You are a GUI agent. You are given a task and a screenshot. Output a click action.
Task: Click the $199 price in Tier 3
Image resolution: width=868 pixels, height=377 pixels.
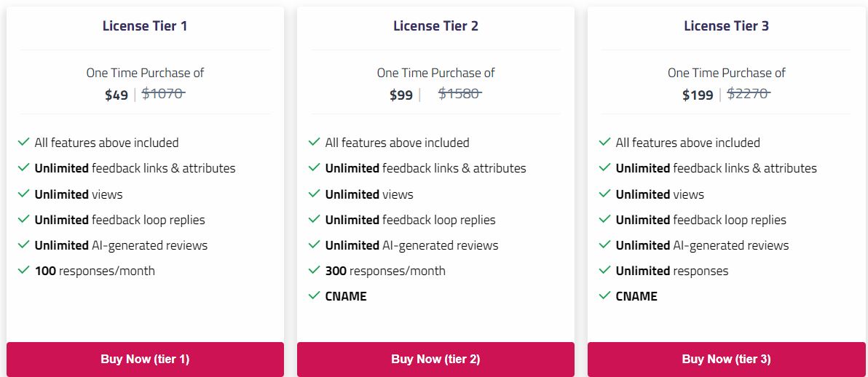click(698, 95)
